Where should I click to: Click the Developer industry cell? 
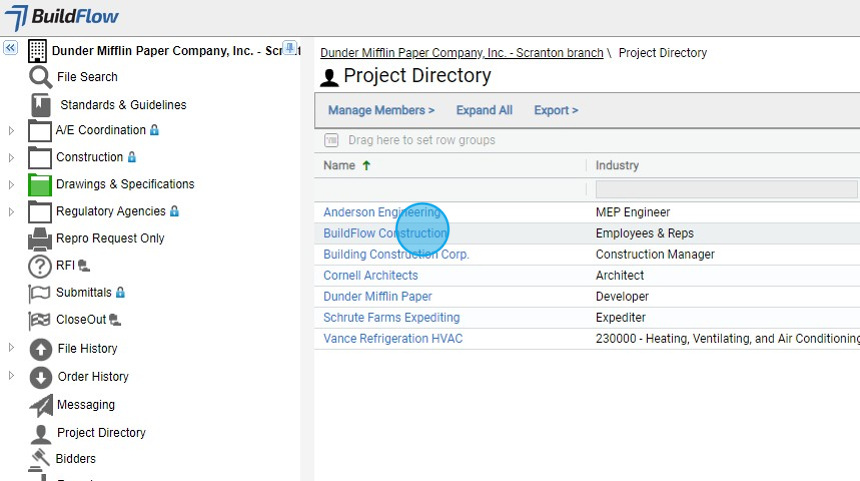pyautogui.click(x=622, y=297)
